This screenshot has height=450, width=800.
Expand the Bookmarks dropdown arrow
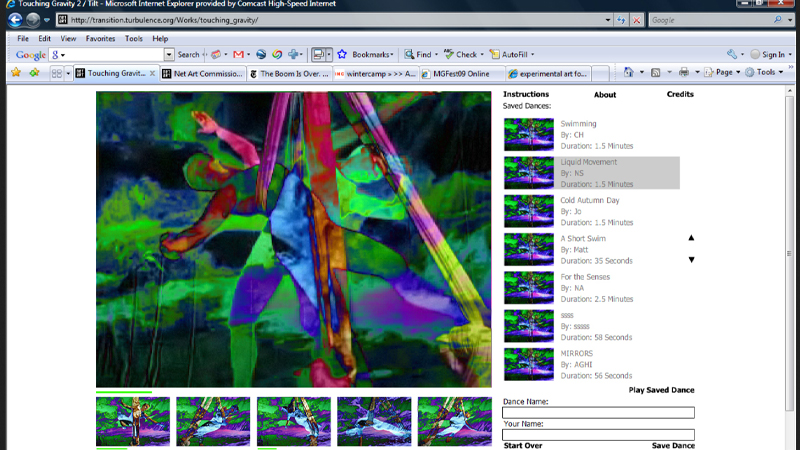[x=391, y=55]
